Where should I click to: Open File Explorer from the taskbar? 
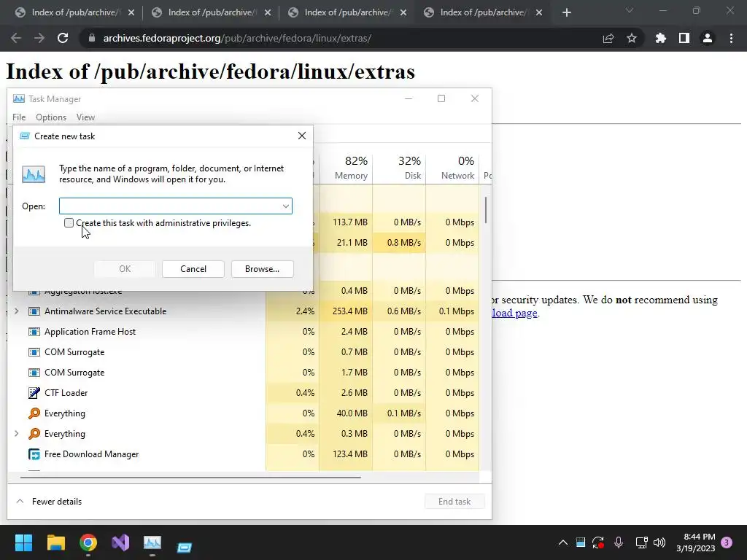[x=55, y=542]
